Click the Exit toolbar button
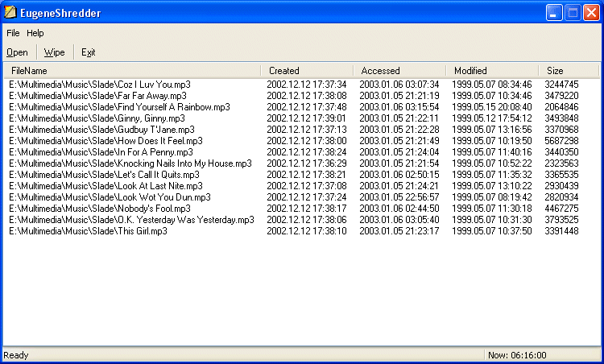Viewport: 604px width, 364px height. 89,52
